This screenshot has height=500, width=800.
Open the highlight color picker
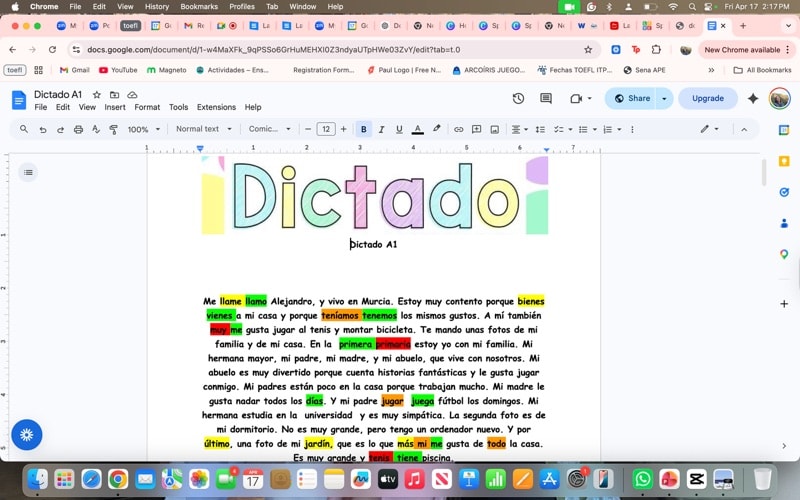(436, 129)
